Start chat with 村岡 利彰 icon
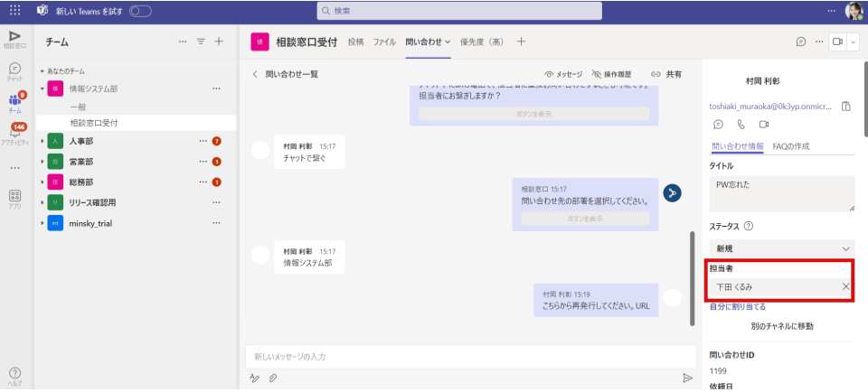 [x=718, y=125]
